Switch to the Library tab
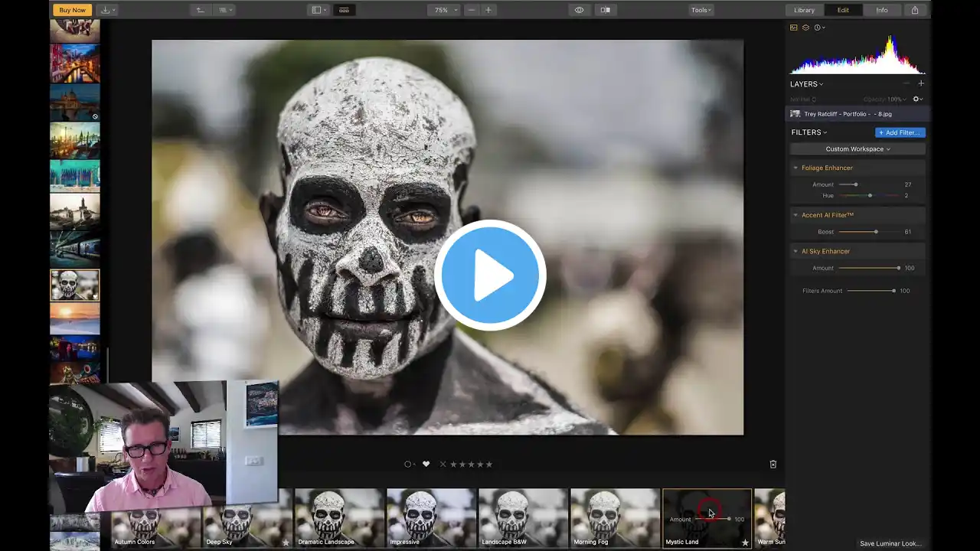 coord(804,10)
